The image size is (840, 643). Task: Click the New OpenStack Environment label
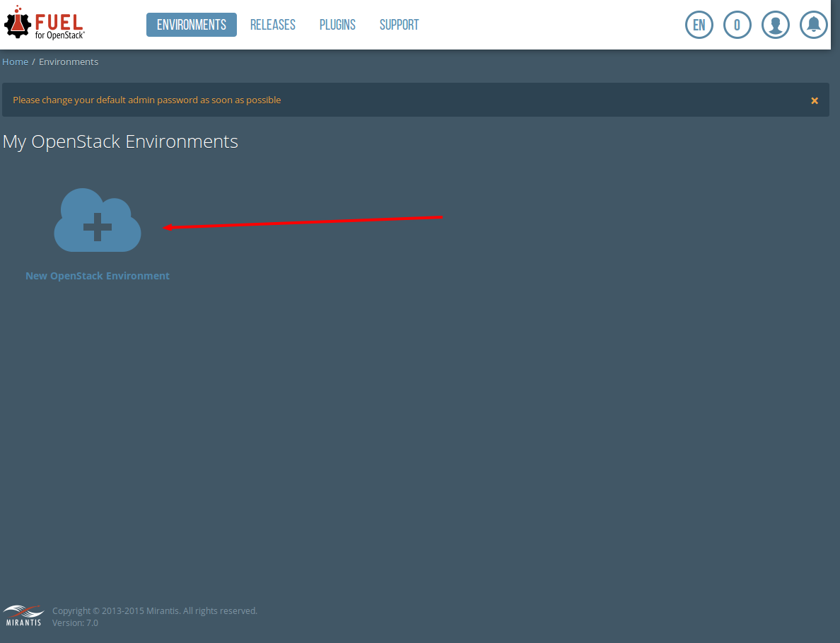point(98,275)
